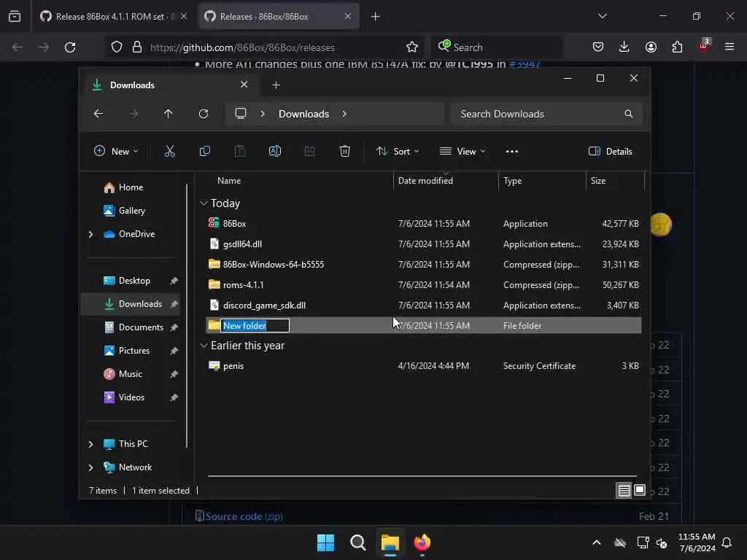
Task: Select the security certificate dated 4/16/2024
Action: coord(424,366)
